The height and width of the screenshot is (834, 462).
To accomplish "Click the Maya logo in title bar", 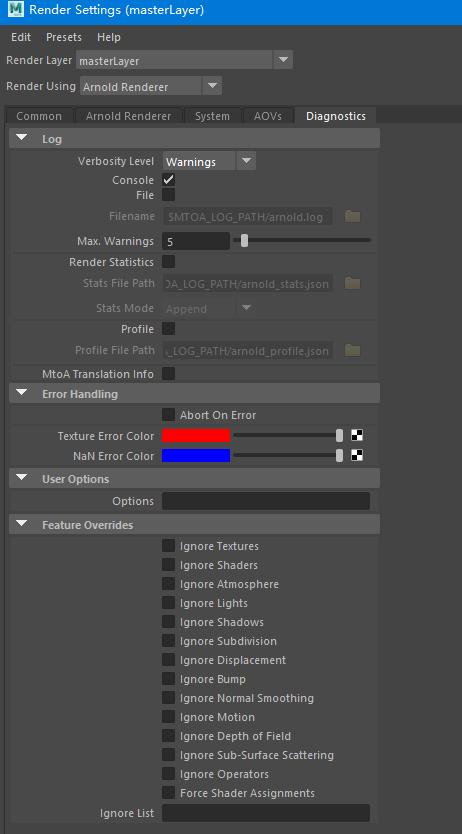I will [16, 9].
